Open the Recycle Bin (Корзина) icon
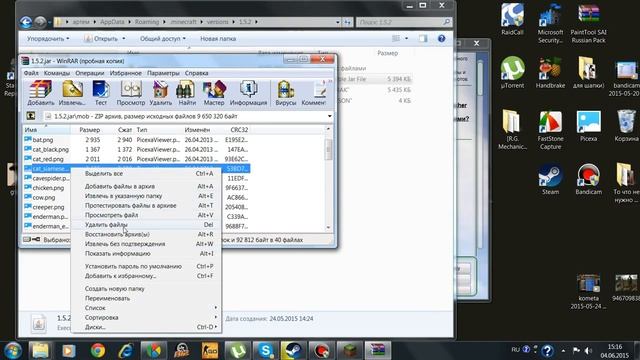Viewport: 640px width, 360px height. [626, 126]
